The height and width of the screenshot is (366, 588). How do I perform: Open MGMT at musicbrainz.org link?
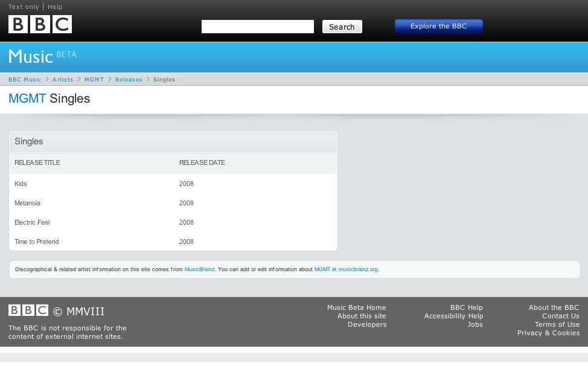pyautogui.click(x=346, y=269)
